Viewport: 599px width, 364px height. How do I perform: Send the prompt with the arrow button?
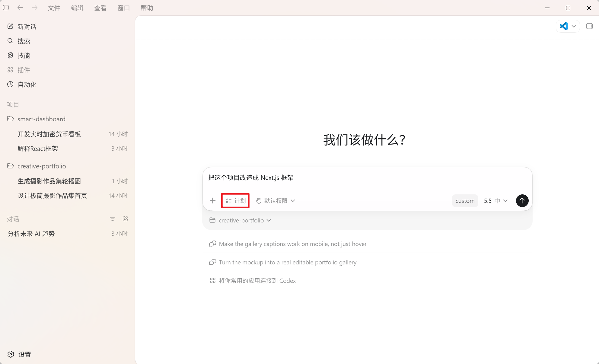click(522, 201)
